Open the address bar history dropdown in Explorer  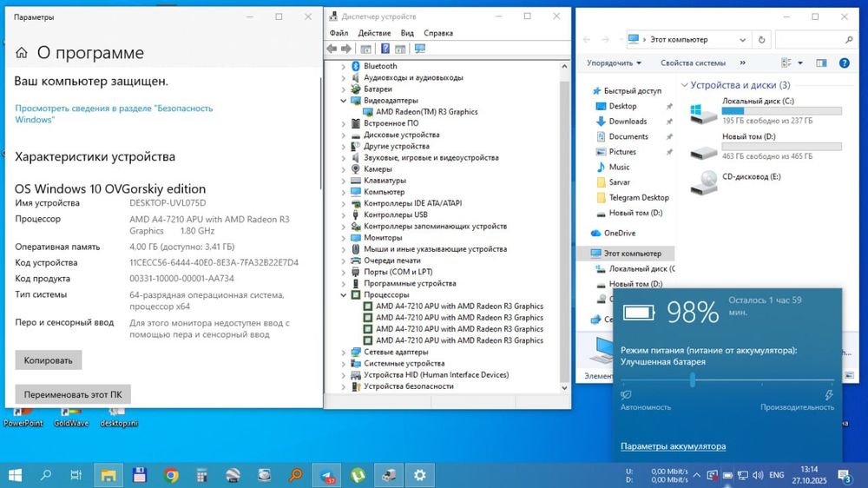coord(742,40)
